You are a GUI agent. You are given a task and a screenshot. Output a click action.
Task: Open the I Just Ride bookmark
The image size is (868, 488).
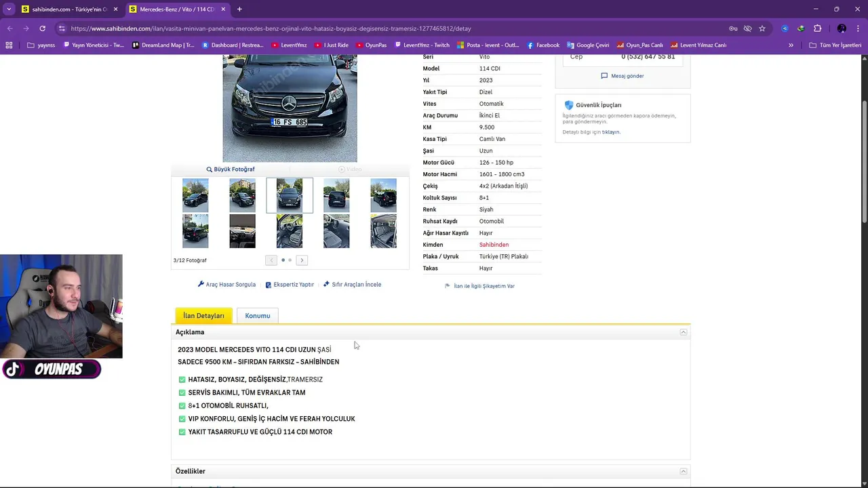pyautogui.click(x=332, y=45)
